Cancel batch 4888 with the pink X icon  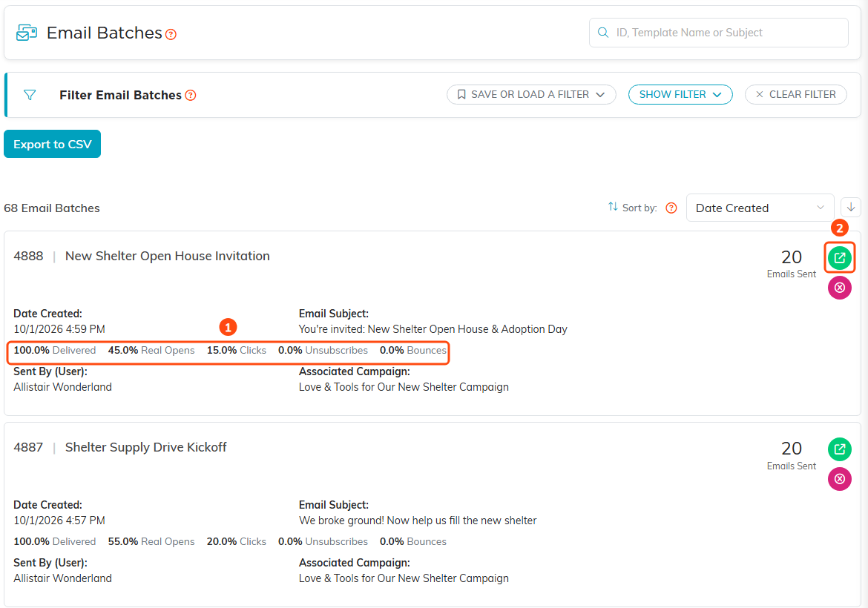coord(840,288)
